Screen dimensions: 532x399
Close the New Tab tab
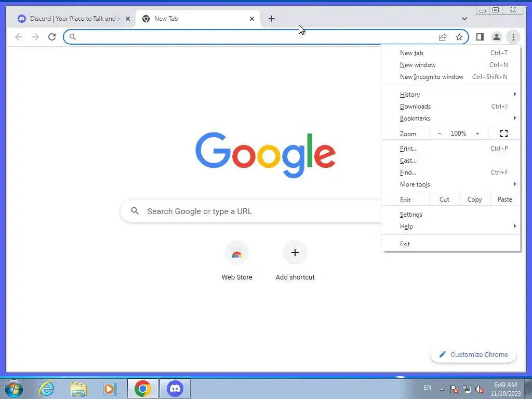coord(252,19)
